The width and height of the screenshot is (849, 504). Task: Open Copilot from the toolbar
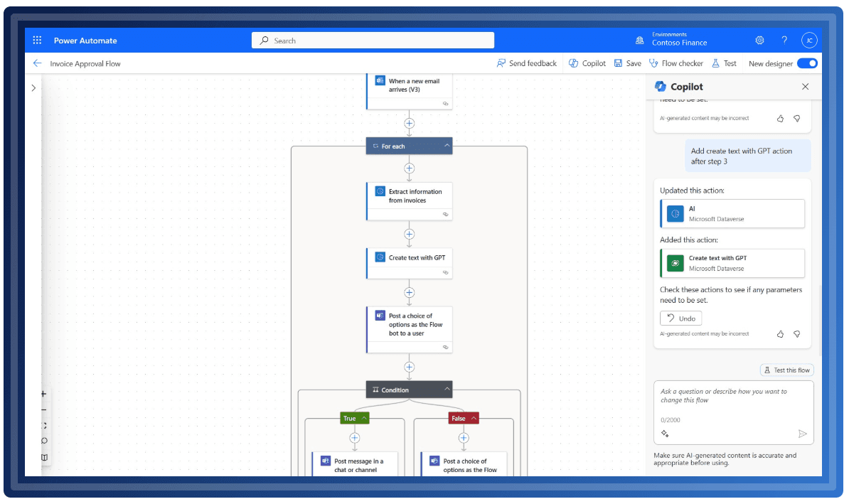(587, 63)
